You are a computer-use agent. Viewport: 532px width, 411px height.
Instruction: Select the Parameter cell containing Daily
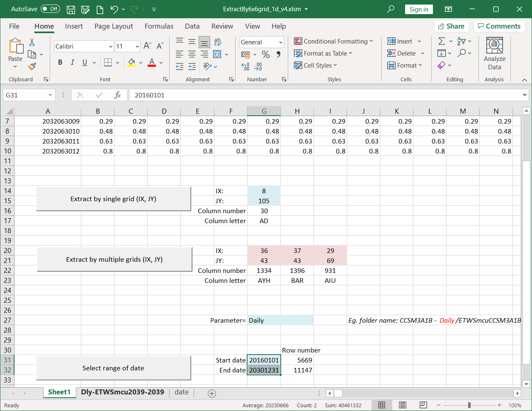point(280,320)
